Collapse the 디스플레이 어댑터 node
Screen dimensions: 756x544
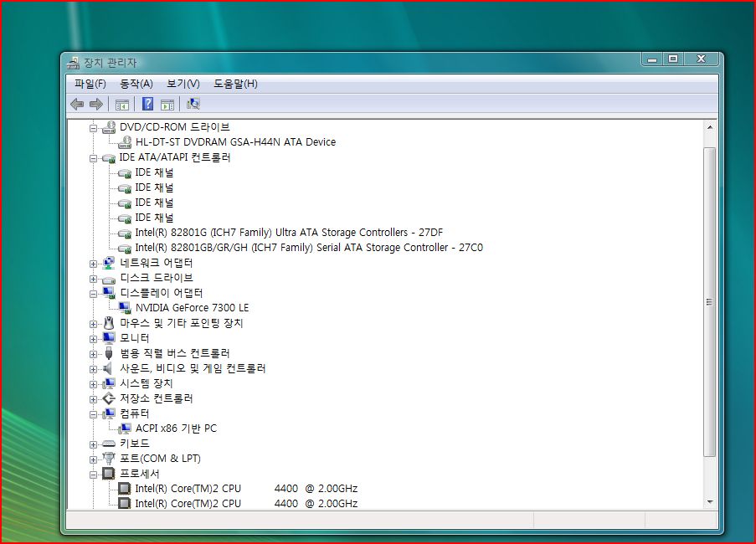tap(93, 294)
